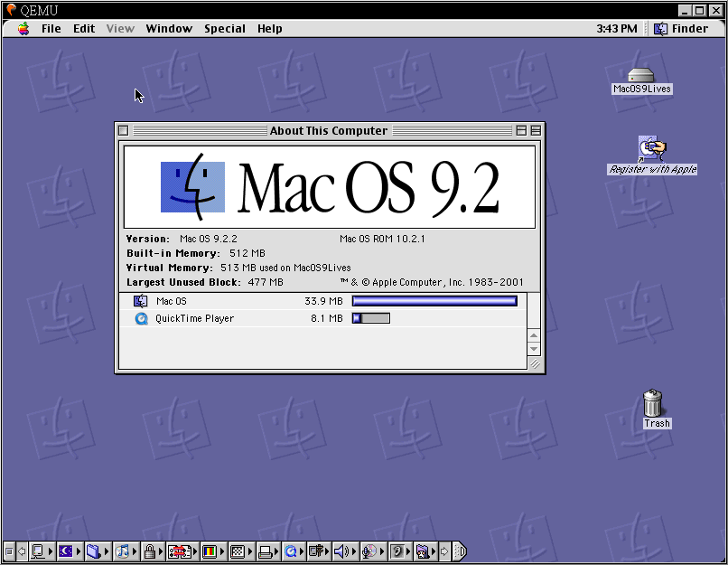Screen dimensions: 728x565
Task: Click the resize grip of About This Computer
Action: 535,363
